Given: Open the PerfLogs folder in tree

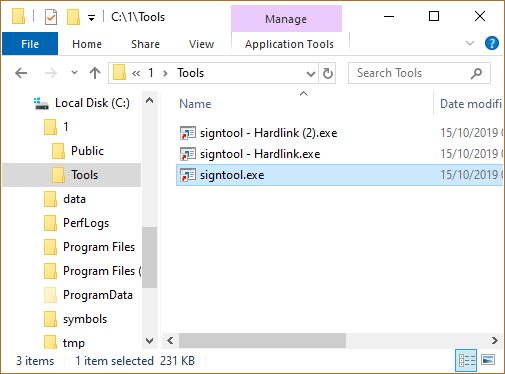Looking at the screenshot, I should [x=86, y=223].
